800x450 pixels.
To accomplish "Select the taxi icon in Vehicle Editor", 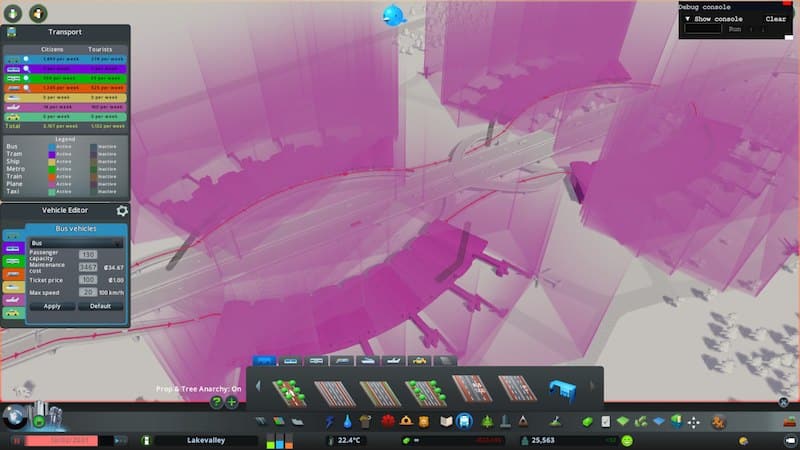I will pos(14,314).
